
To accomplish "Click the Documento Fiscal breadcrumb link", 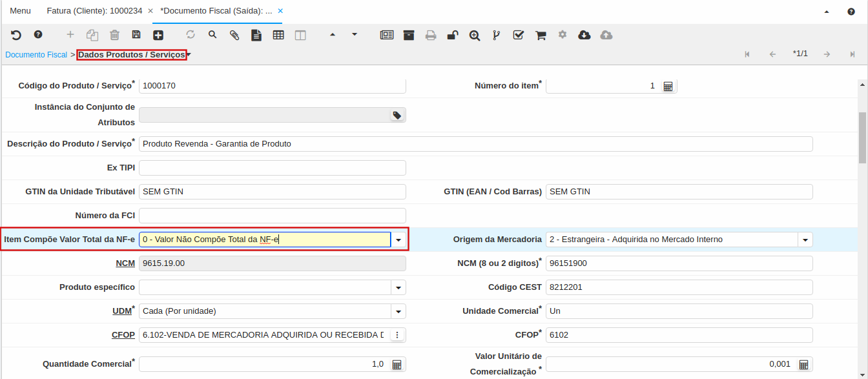I will coord(36,55).
